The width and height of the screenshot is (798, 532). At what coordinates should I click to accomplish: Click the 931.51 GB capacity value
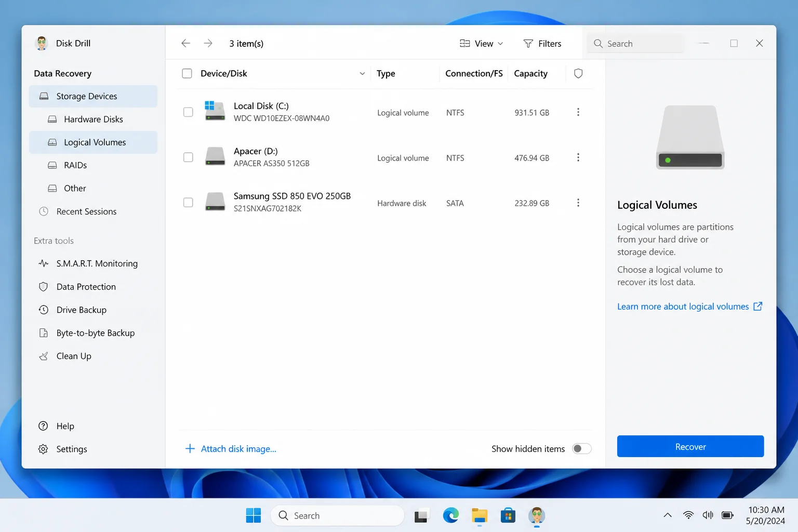tap(531, 113)
